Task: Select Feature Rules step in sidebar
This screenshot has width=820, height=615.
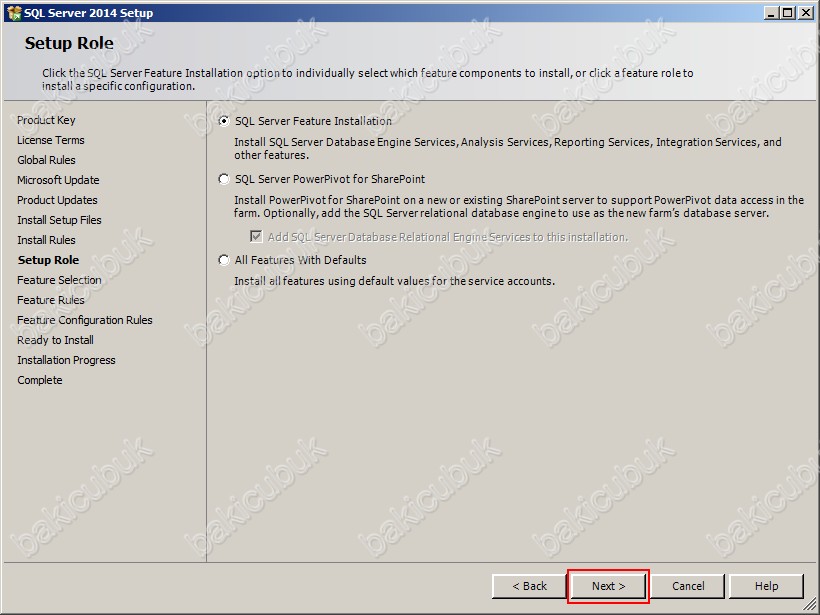Action: [x=51, y=300]
